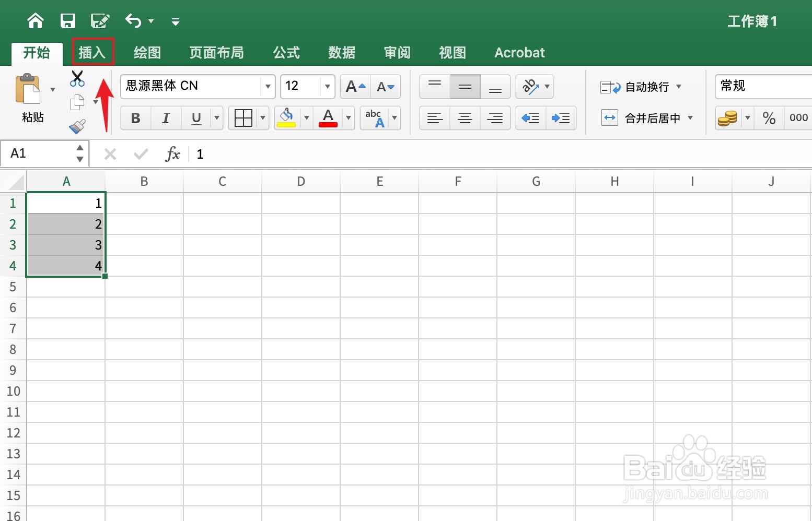Select column D header
This screenshot has height=521, width=812.
point(301,181)
